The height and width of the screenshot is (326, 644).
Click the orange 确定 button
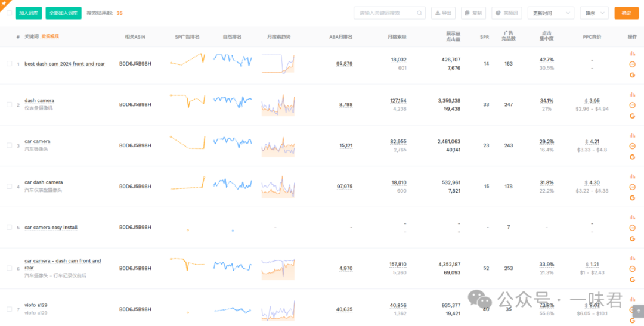pyautogui.click(x=626, y=13)
